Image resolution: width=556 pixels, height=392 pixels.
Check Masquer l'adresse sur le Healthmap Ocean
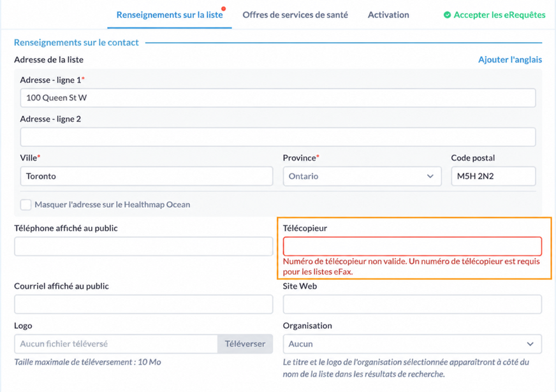tap(26, 205)
